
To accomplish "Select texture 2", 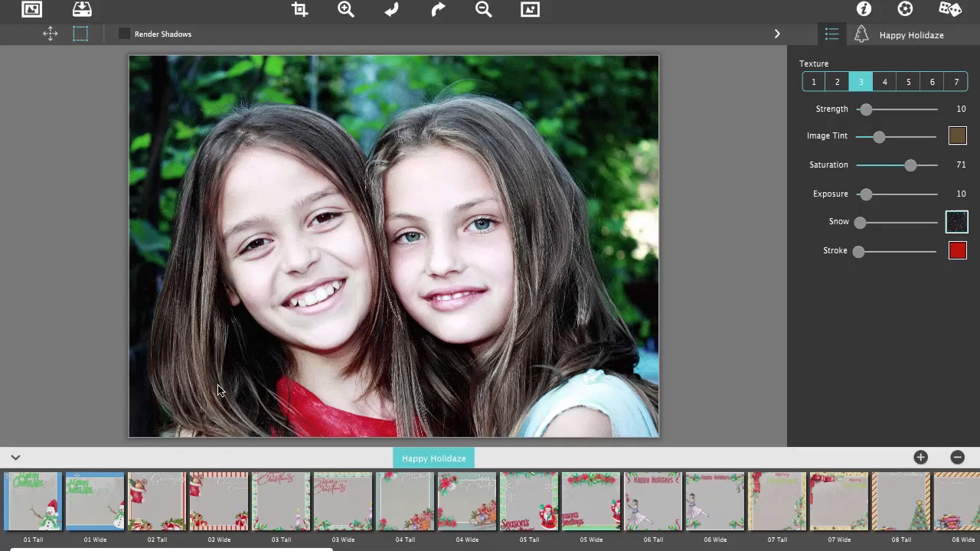I will [838, 82].
